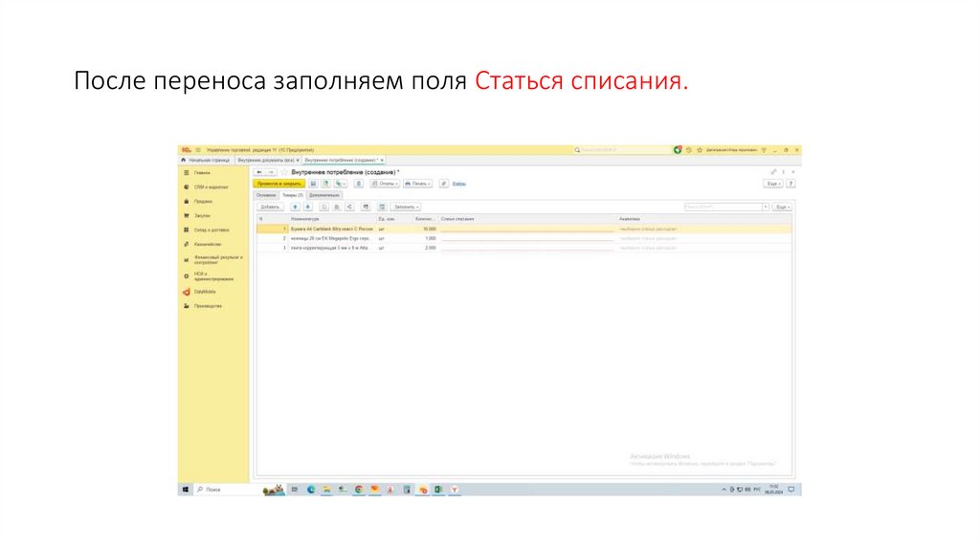This screenshot has height=549, width=980.
Task: Click the attached files paperclip icon
Action: click(x=443, y=184)
